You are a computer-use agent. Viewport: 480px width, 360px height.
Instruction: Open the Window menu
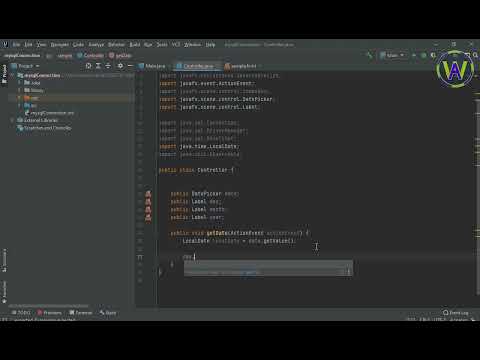(x=193, y=44)
